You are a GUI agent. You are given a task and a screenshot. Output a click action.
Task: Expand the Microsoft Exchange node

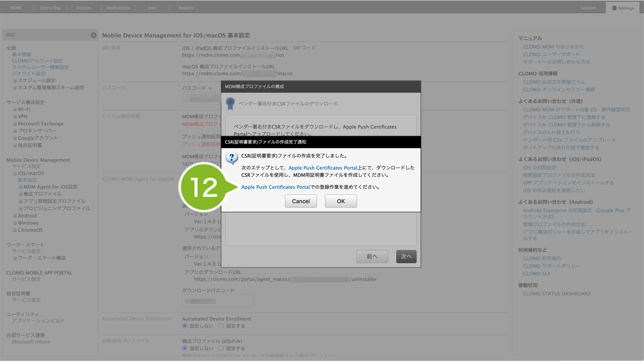[15, 124]
